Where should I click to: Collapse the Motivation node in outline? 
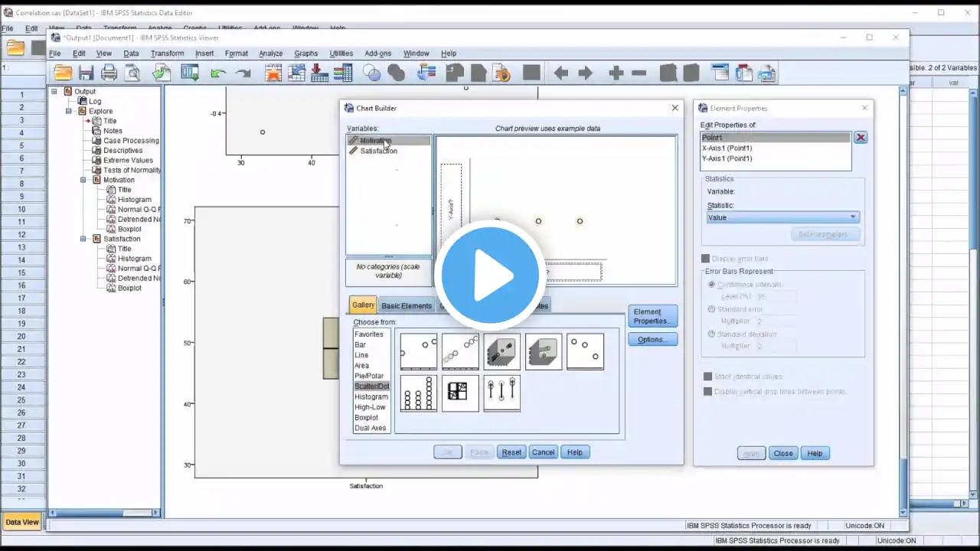(x=83, y=180)
